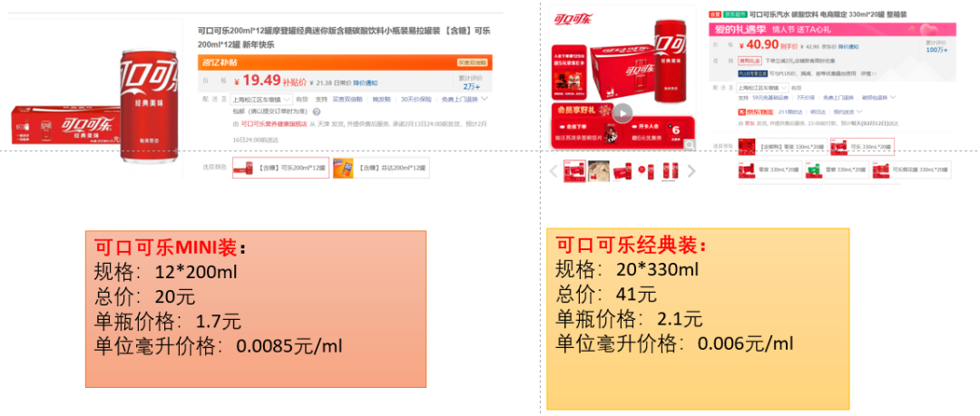
Task: Click the magnifier zoom icon on product image
Action: pyautogui.click(x=689, y=145)
